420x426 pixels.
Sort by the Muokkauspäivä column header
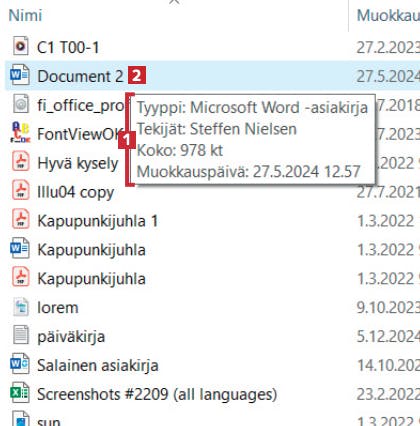point(388,16)
